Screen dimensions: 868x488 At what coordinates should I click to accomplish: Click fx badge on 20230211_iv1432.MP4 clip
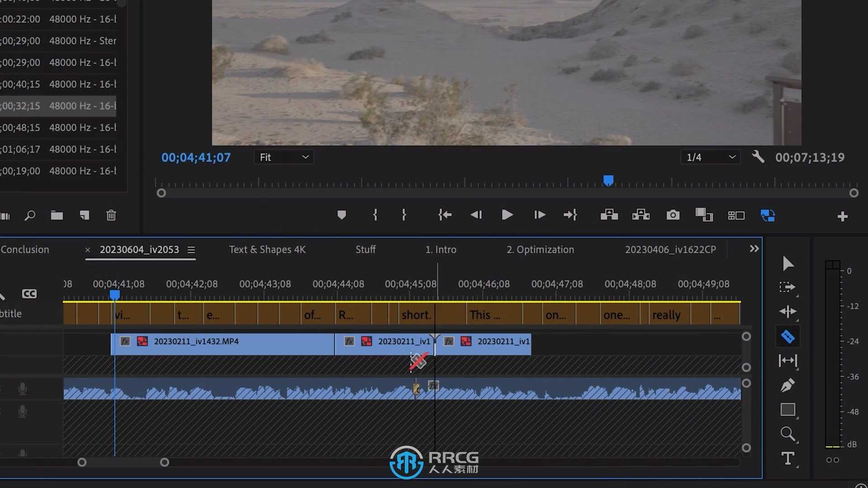125,341
